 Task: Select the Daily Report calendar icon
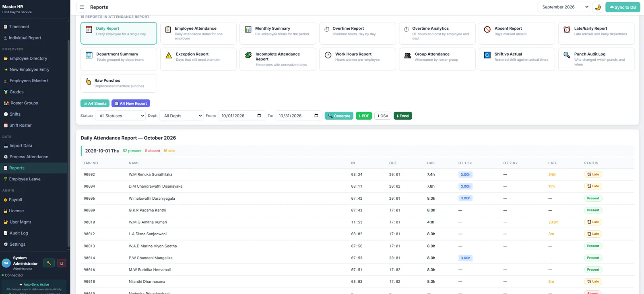(89, 29)
